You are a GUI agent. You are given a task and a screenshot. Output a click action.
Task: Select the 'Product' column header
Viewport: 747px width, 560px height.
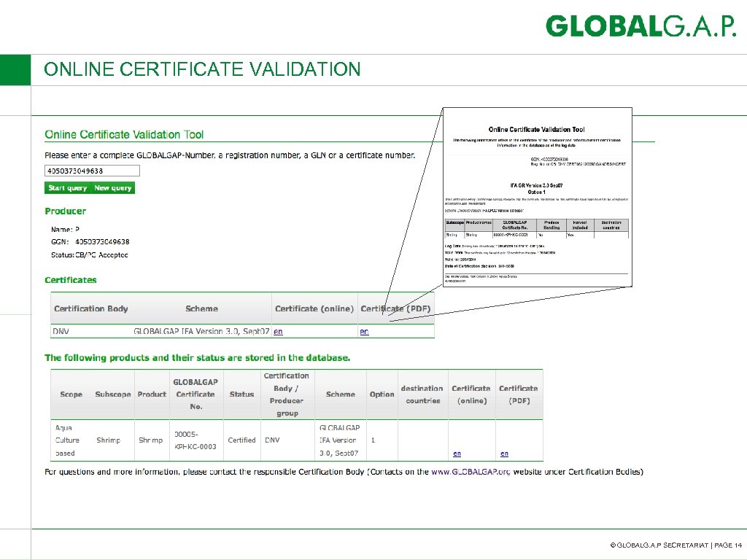(x=152, y=394)
